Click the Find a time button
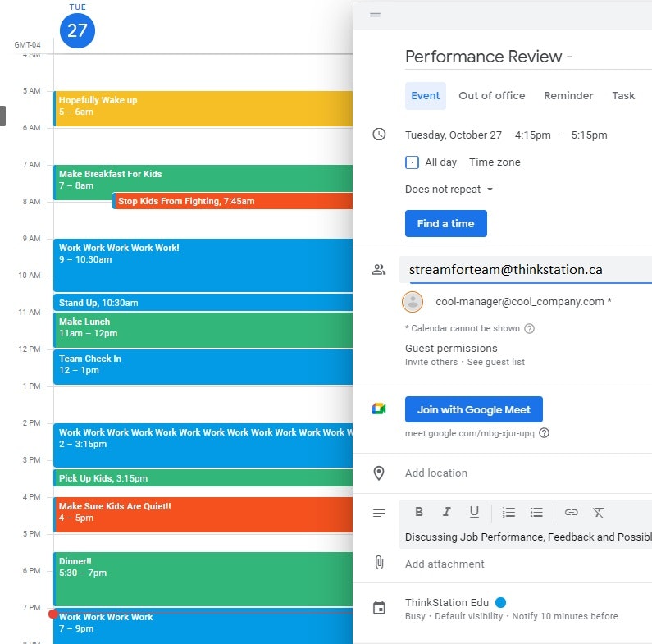The height and width of the screenshot is (644, 652). pyautogui.click(x=446, y=223)
